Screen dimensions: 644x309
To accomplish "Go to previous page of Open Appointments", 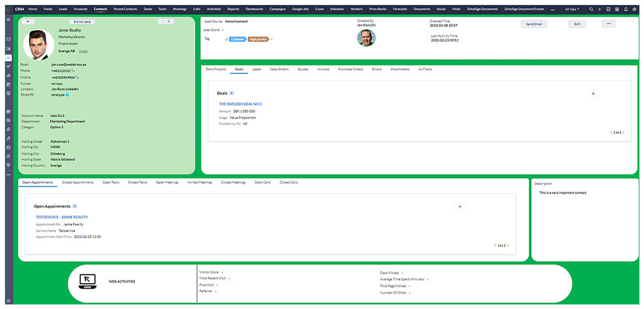I will [x=495, y=245].
